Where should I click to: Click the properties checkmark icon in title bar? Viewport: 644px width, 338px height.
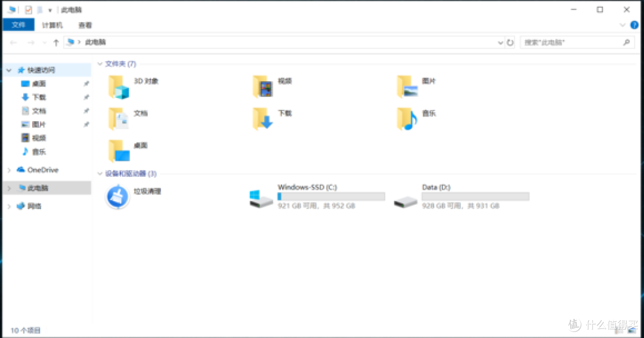29,10
